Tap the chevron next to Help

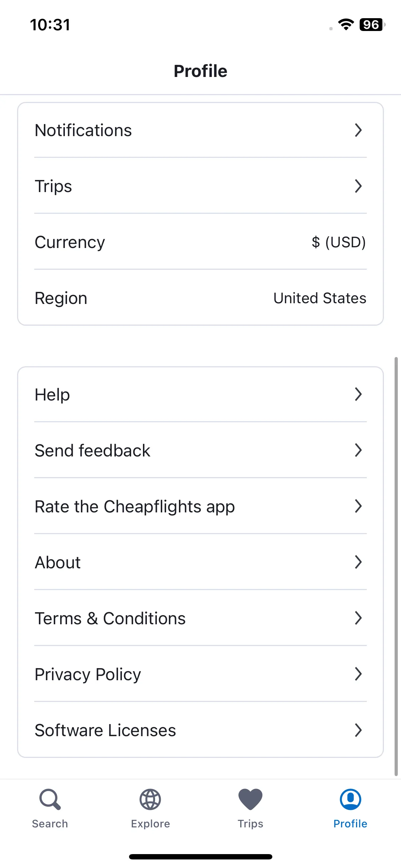pos(358,394)
